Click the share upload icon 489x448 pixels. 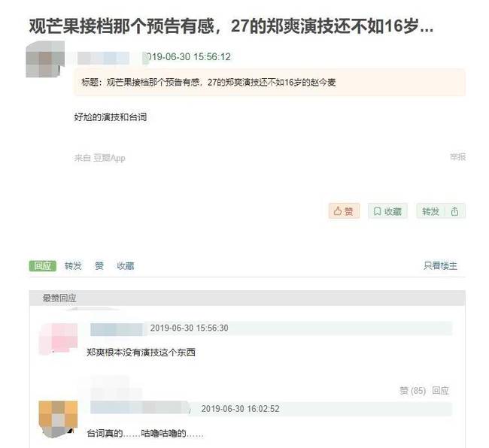coord(454,211)
